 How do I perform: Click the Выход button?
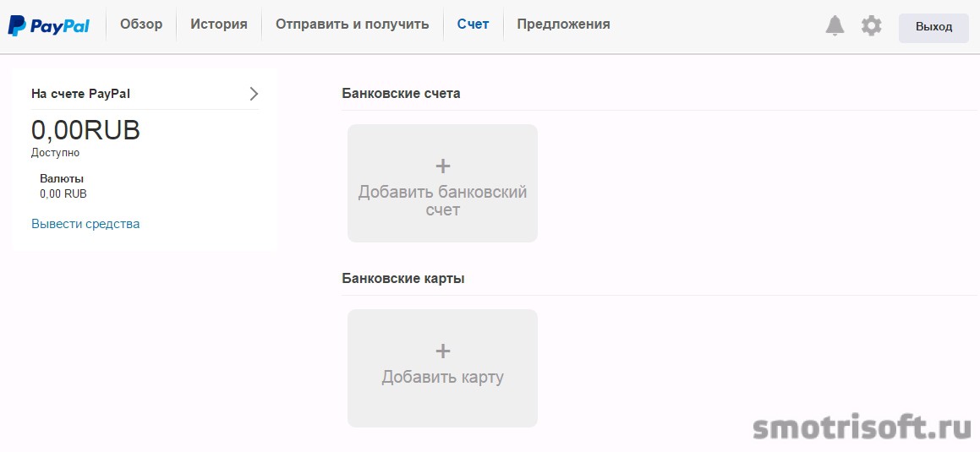pyautogui.click(x=933, y=28)
